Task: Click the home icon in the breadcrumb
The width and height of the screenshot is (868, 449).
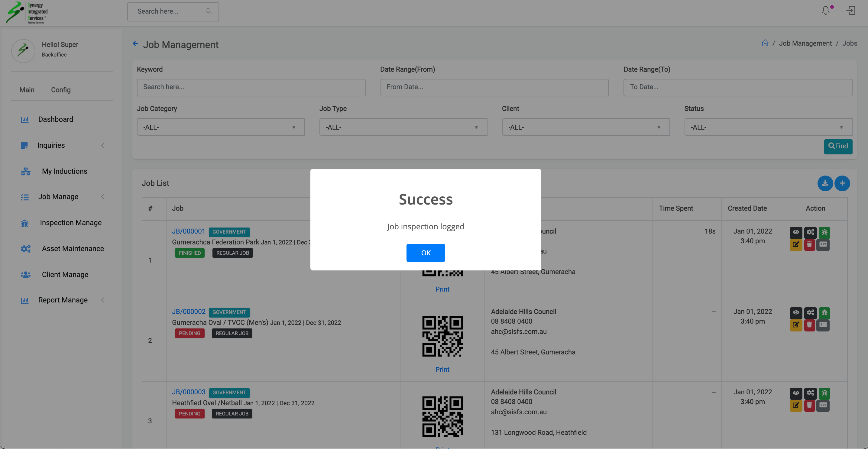Action: tap(765, 43)
